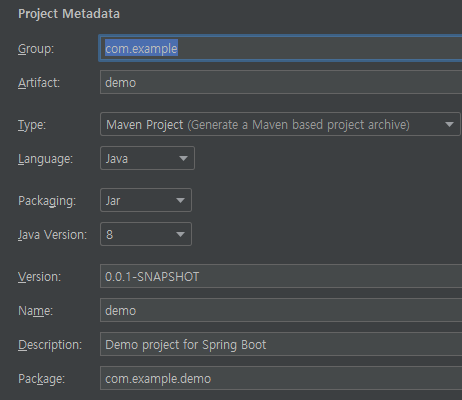The image size is (462, 400).
Task: Click the Project Metadata heading
Action: click(x=69, y=14)
